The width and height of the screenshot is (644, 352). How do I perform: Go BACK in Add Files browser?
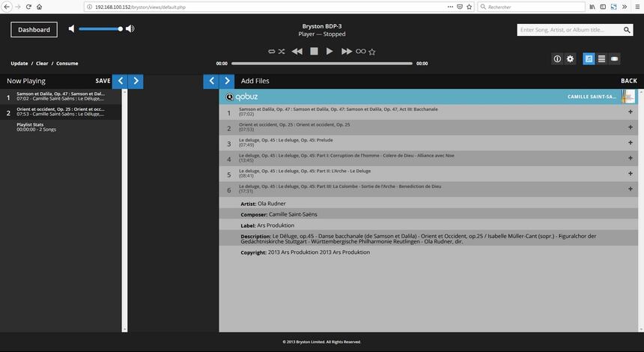(x=629, y=81)
